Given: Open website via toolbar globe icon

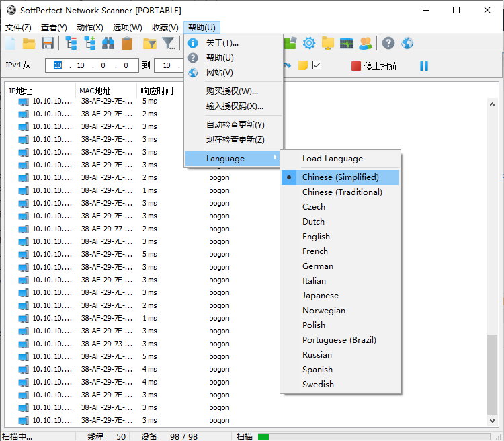Looking at the screenshot, I should click(407, 43).
